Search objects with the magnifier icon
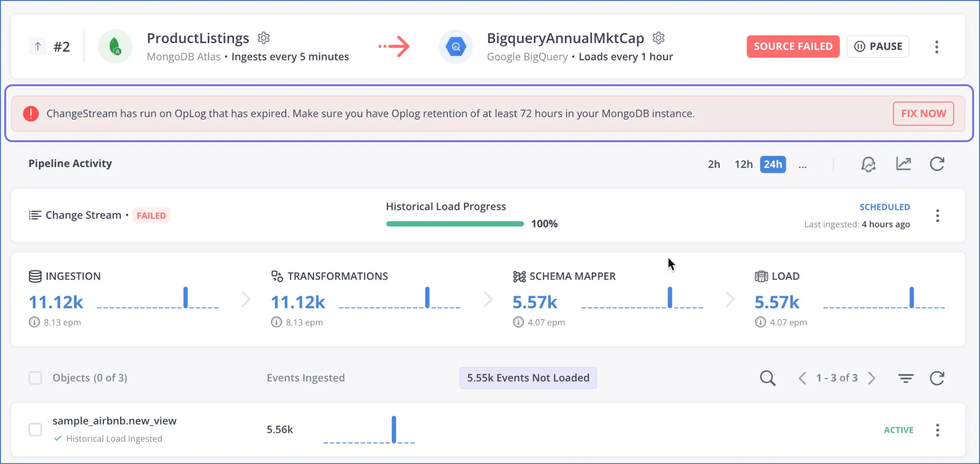Image resolution: width=980 pixels, height=464 pixels. click(x=768, y=378)
